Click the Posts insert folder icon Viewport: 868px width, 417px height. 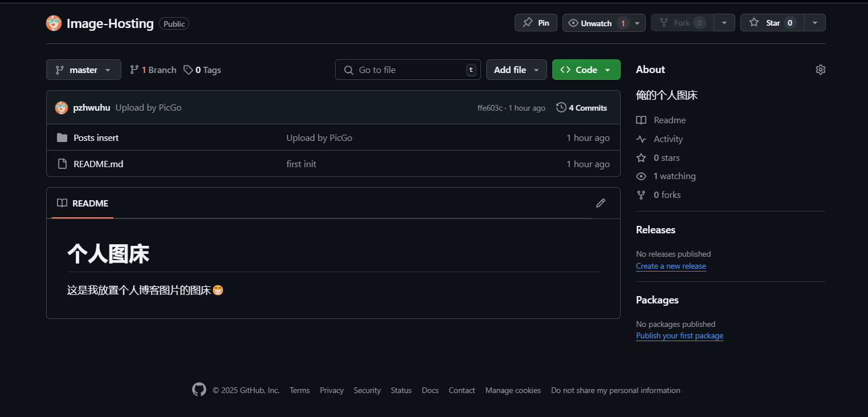[62, 137]
